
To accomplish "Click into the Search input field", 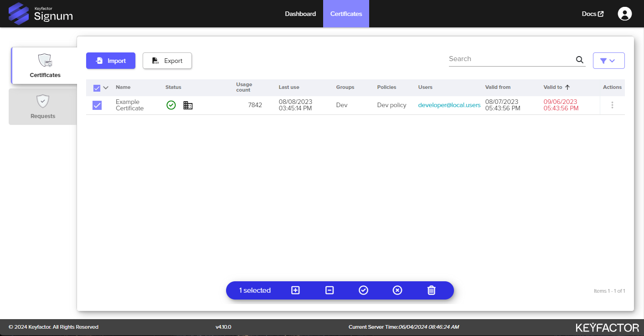I will coord(510,59).
